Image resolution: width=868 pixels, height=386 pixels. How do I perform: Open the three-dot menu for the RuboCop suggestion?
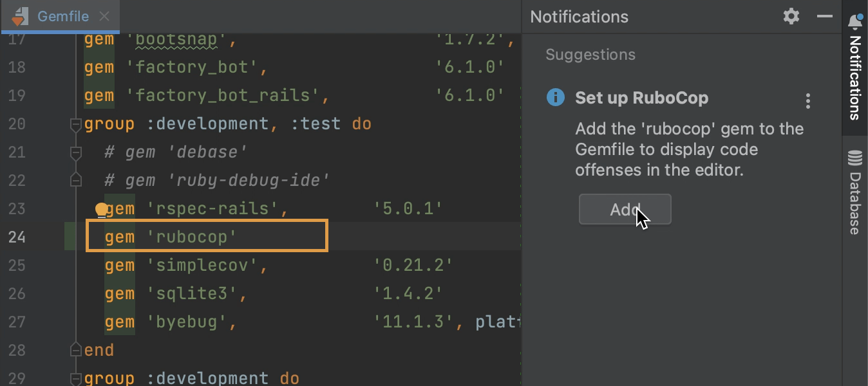[807, 101]
